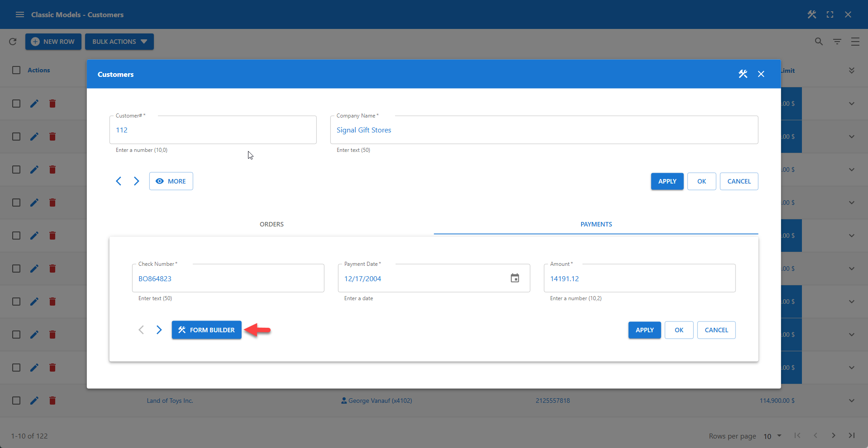Image resolution: width=868 pixels, height=448 pixels.
Task: Select the Land of Toys Inc. row checkbox
Action: (16, 401)
